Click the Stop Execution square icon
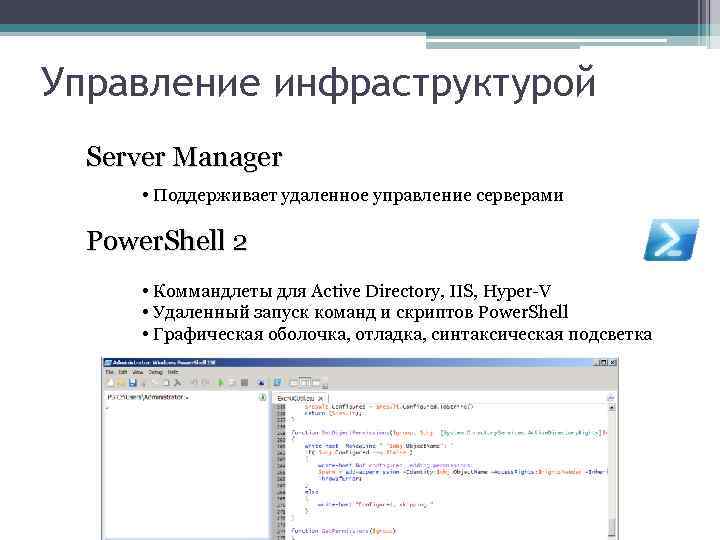Viewport: 720px width, 540px height. pos(244,382)
